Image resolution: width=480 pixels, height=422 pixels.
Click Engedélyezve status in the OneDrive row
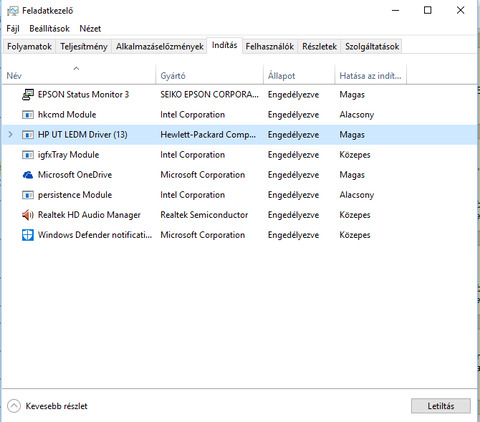pos(293,175)
